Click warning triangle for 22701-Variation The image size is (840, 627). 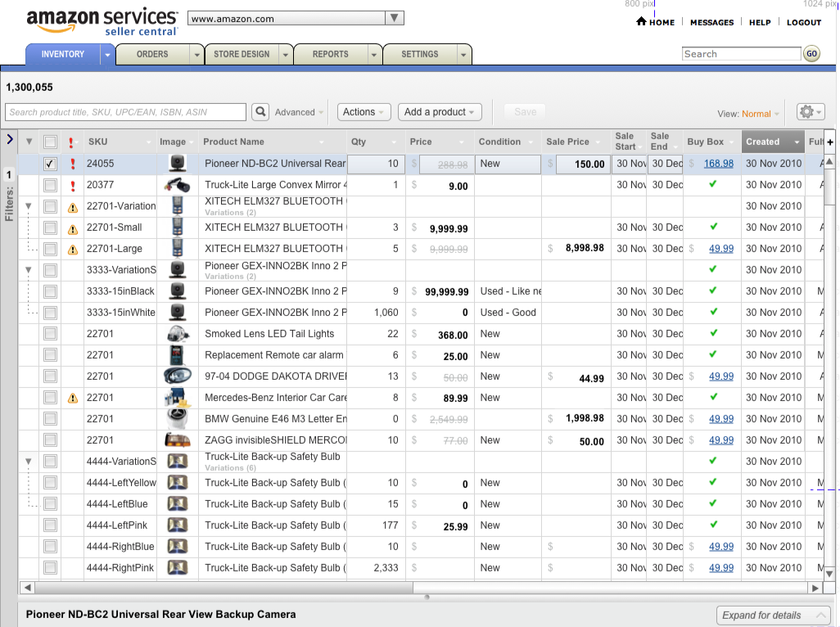pyautogui.click(x=73, y=208)
